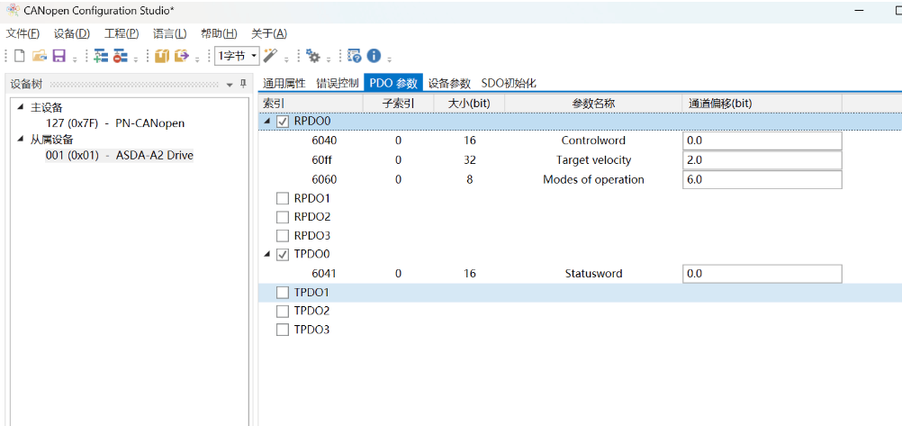Click the Statusword offset field
Screen dimensions: 902x426
(x=762, y=274)
